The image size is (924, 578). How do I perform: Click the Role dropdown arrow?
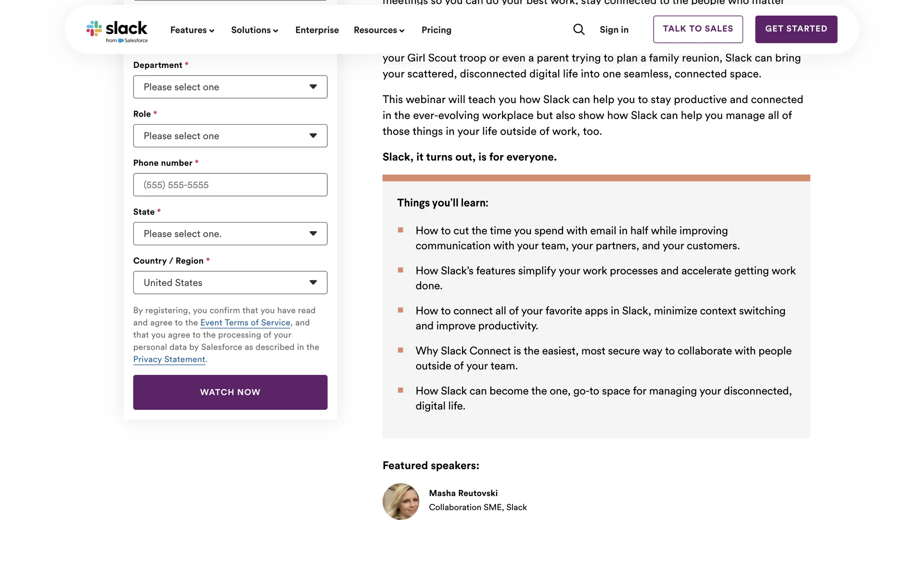[x=313, y=136]
